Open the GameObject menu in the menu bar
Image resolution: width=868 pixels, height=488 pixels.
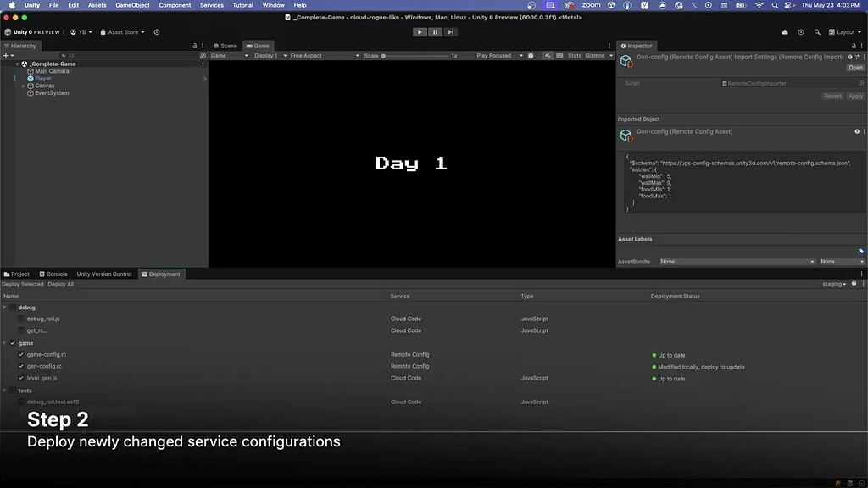click(x=131, y=4)
